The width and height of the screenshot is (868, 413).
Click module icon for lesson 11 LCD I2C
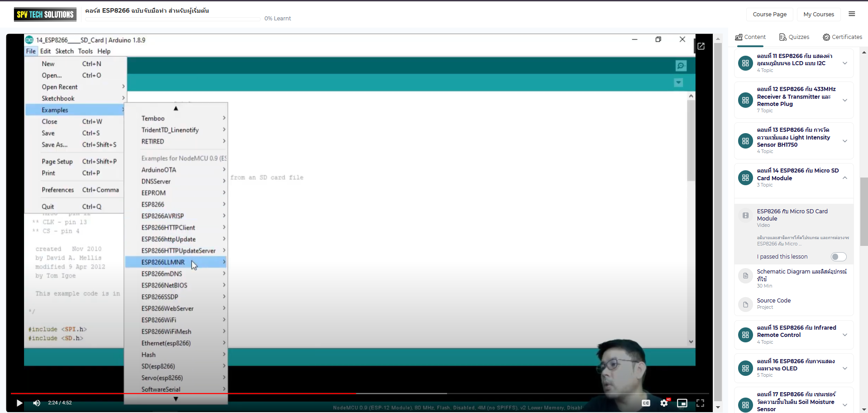point(745,63)
